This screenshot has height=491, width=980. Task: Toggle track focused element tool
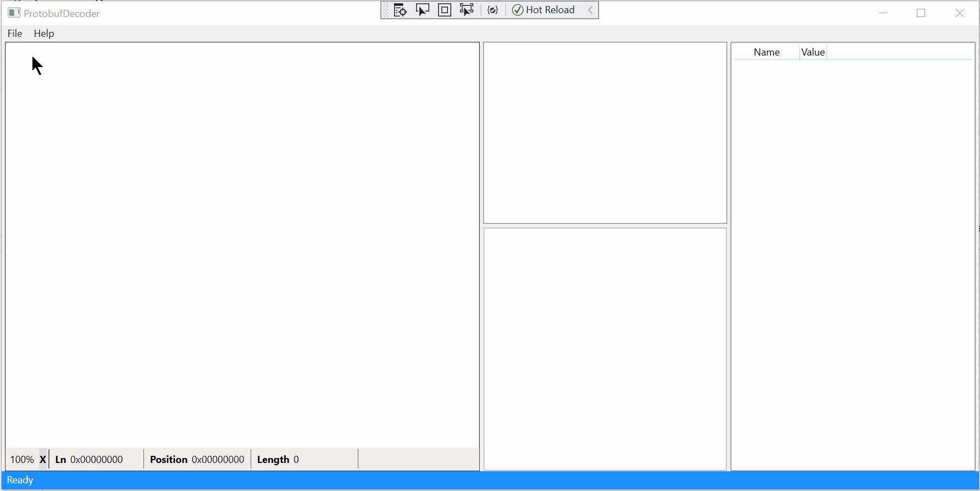coord(467,10)
